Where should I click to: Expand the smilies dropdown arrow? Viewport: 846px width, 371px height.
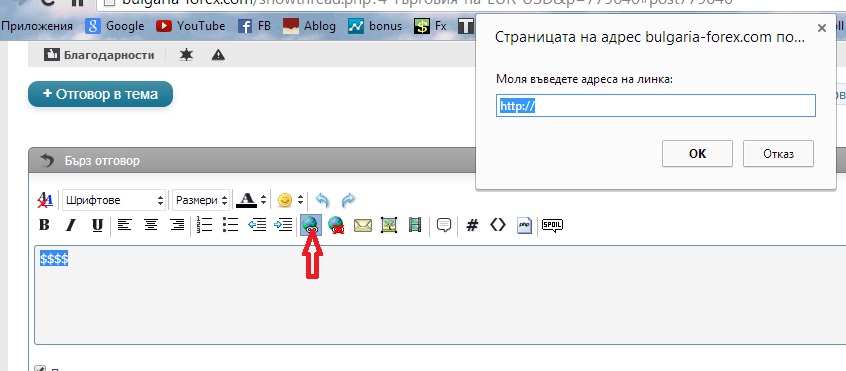pyautogui.click(x=300, y=200)
